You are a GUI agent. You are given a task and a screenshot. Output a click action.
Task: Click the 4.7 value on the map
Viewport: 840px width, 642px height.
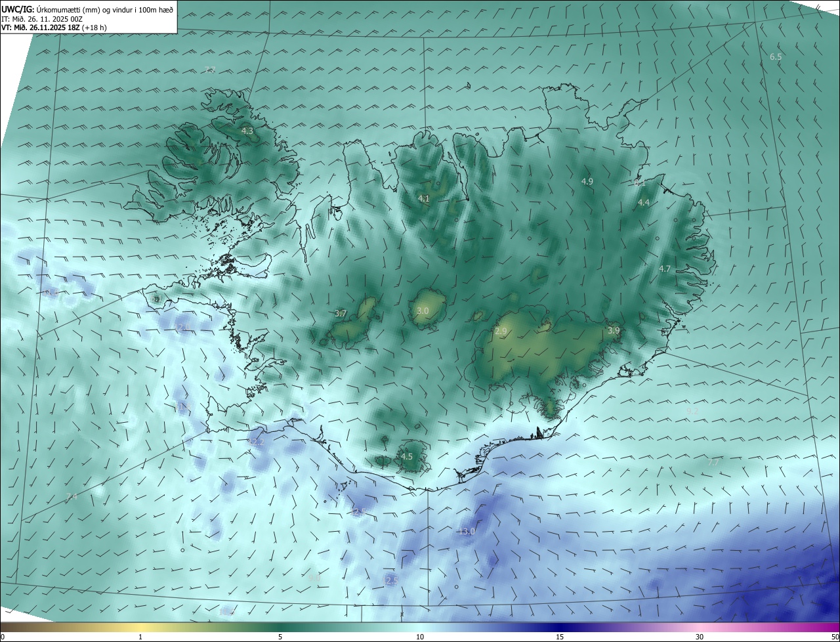pos(665,269)
